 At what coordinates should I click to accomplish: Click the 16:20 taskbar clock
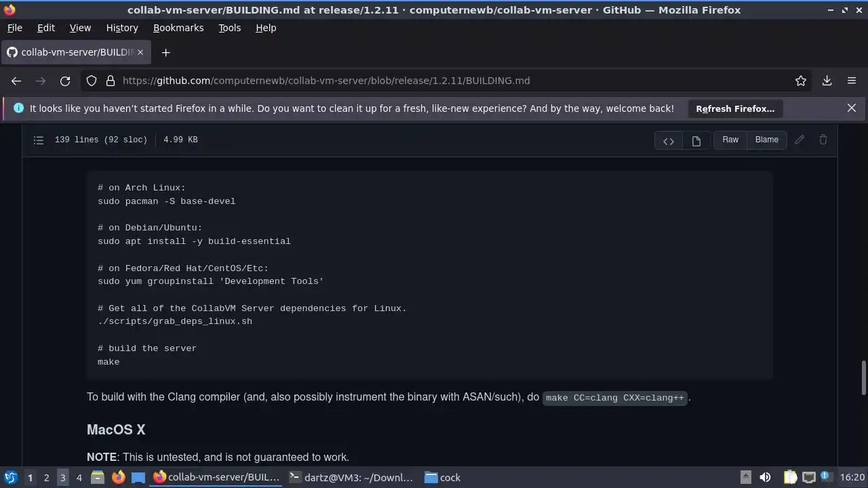[x=852, y=477]
